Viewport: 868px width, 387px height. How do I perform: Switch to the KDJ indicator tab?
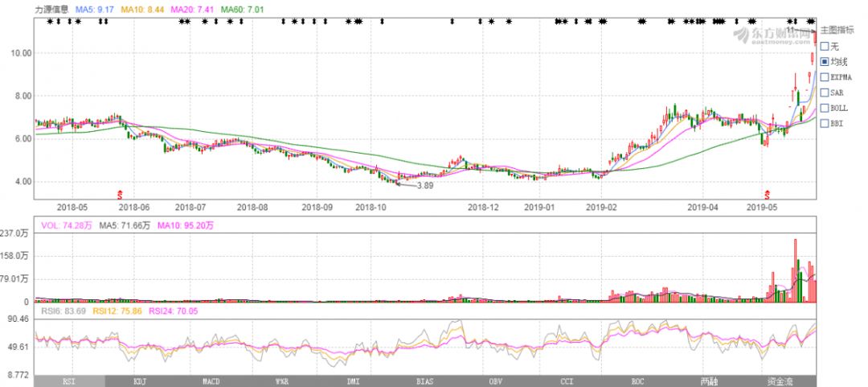pyautogui.click(x=140, y=381)
